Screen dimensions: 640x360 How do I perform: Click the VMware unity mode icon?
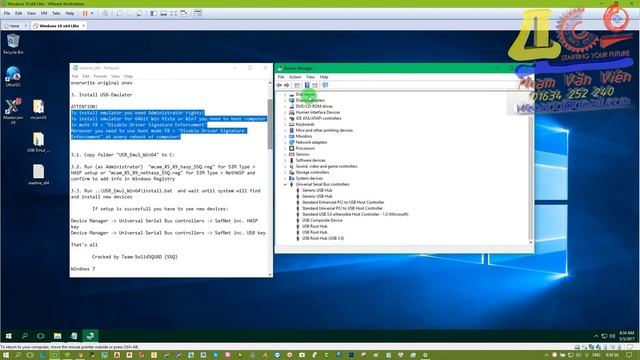tap(184, 13)
